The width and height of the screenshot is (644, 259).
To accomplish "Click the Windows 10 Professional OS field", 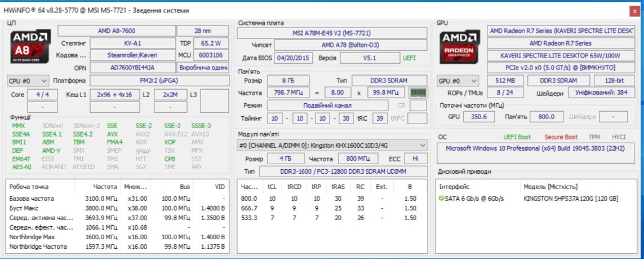I will coord(535,152).
